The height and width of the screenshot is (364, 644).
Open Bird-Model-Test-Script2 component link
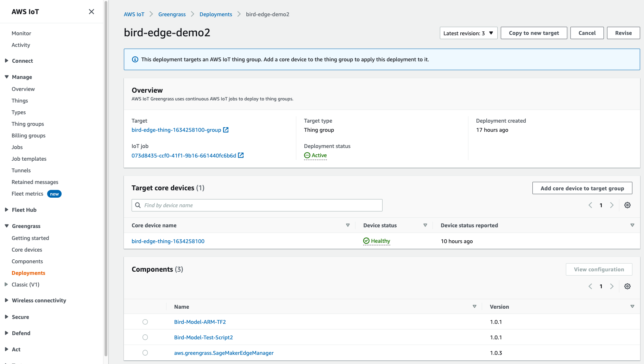pyautogui.click(x=203, y=338)
